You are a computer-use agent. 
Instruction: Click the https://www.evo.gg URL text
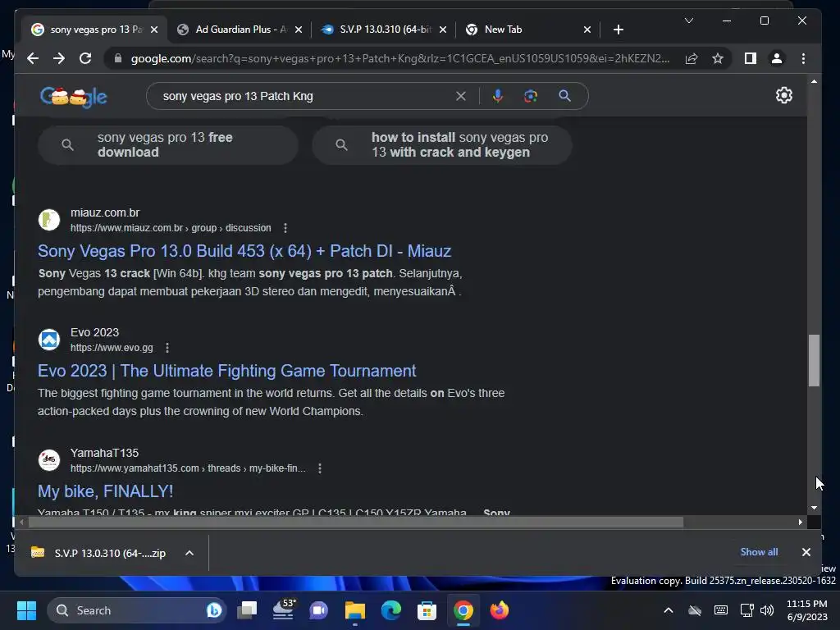[x=112, y=348]
